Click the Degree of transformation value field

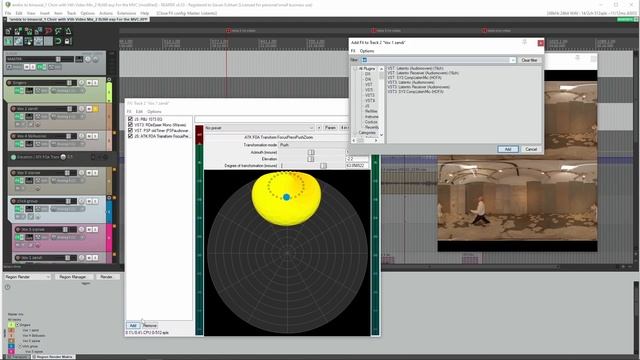pyautogui.click(x=357, y=166)
